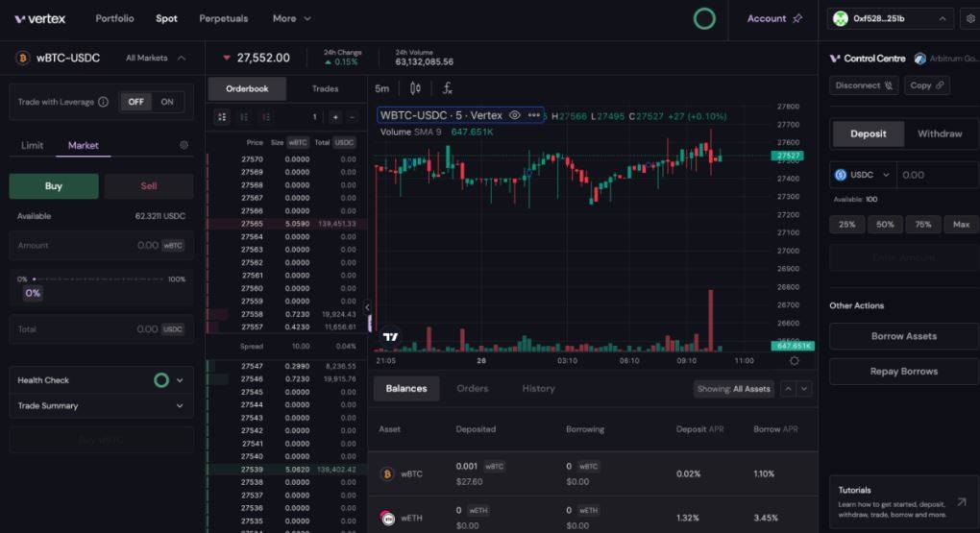Screen dimensions: 980x533
Task: Open the chart three-dots more menu
Action: pos(534,115)
